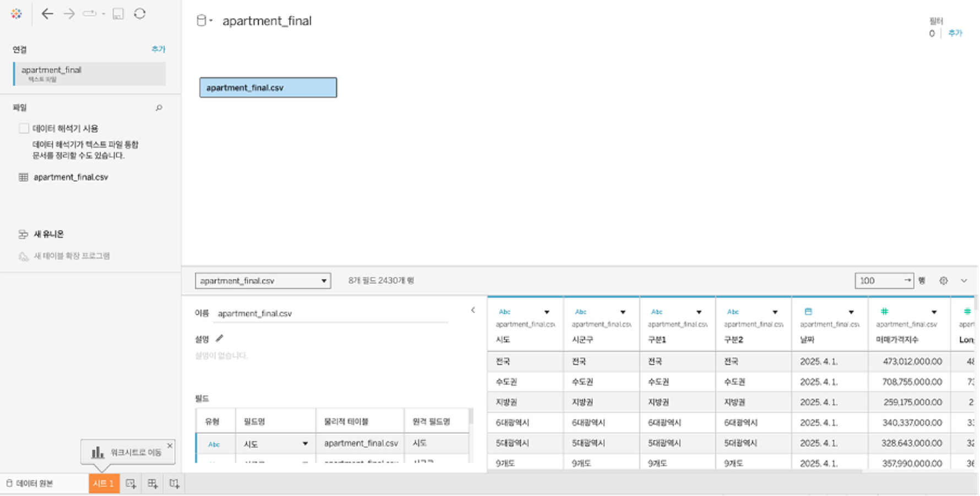The width and height of the screenshot is (980, 496).
Task: Click the 새 유니온 union icon
Action: pos(23,234)
